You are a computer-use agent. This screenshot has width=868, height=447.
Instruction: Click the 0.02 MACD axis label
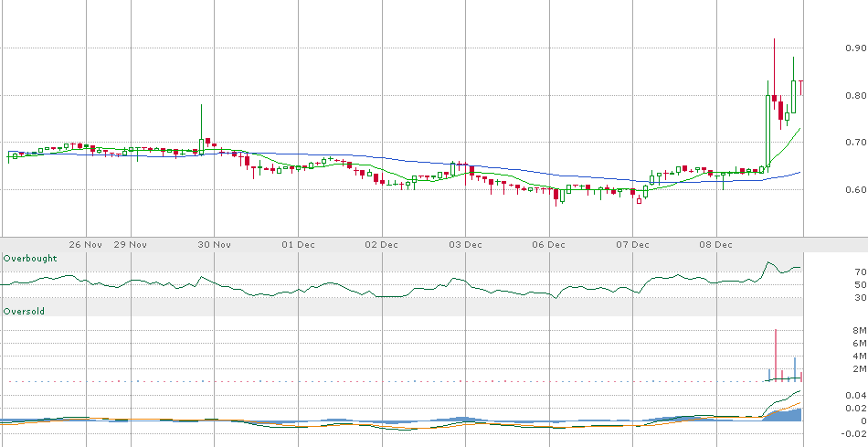[856, 409]
